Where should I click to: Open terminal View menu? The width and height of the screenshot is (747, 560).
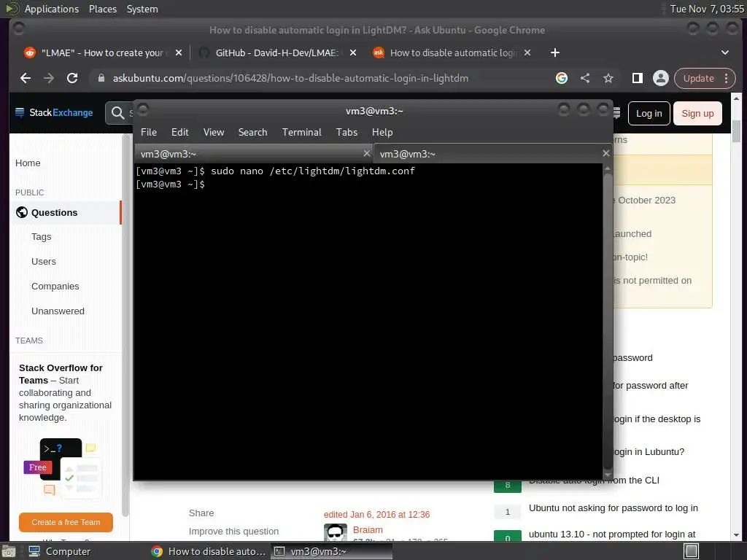point(214,132)
